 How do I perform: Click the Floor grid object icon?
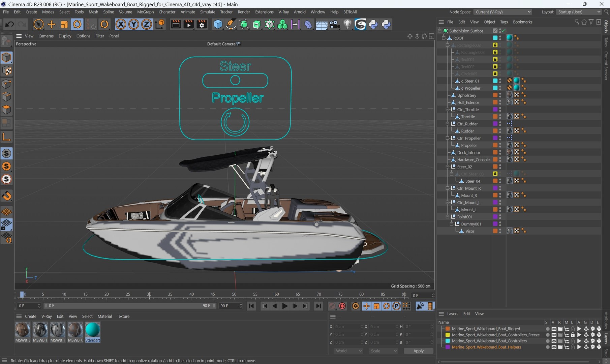pyautogui.click(x=322, y=24)
